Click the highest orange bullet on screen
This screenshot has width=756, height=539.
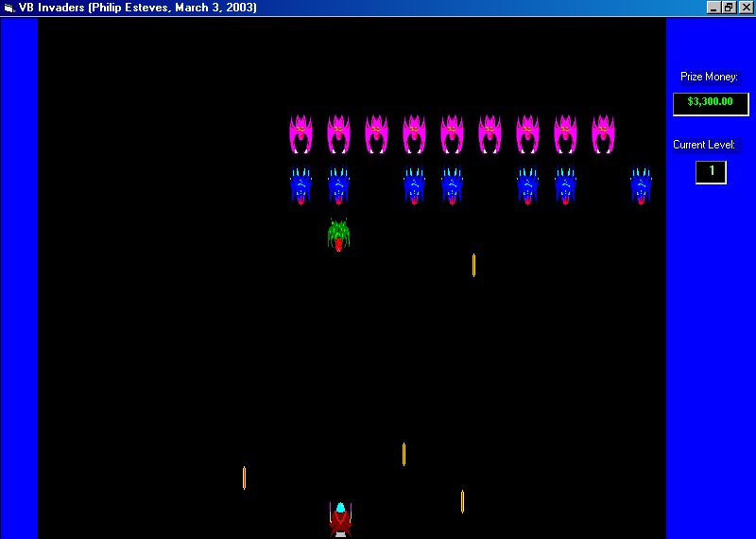474,265
